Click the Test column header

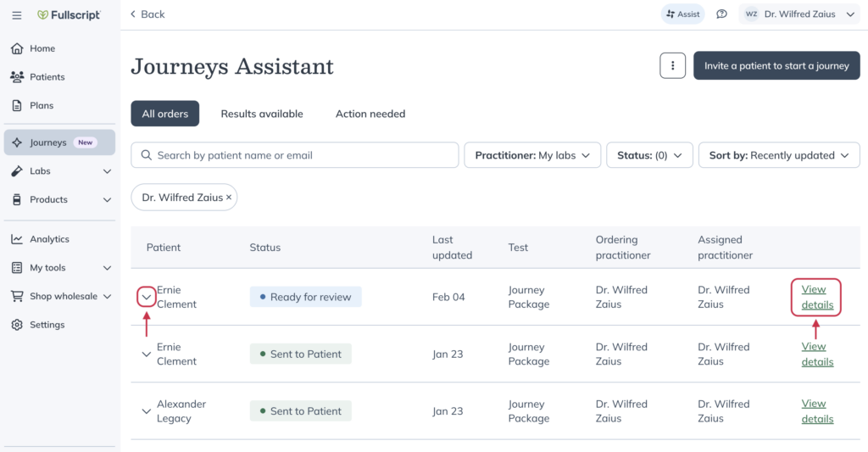[518, 248]
